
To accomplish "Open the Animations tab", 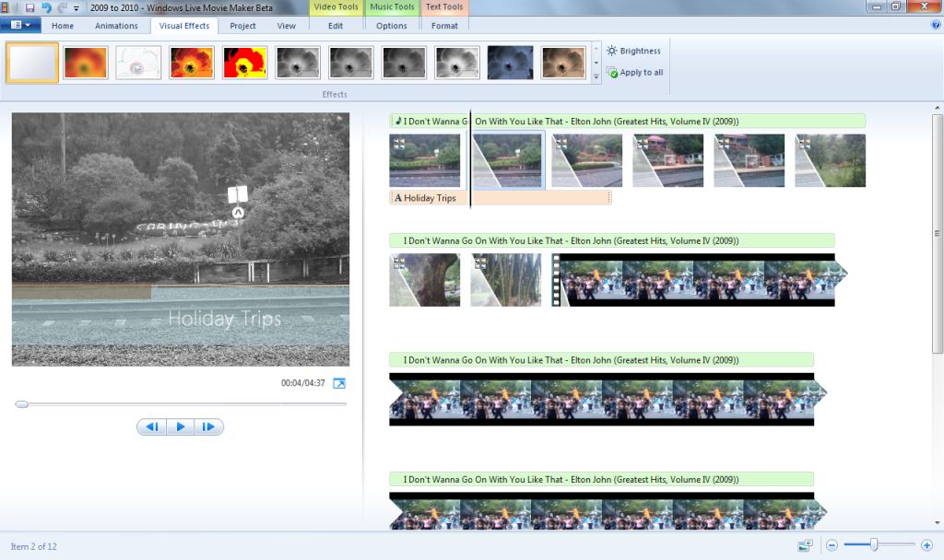I will [116, 26].
